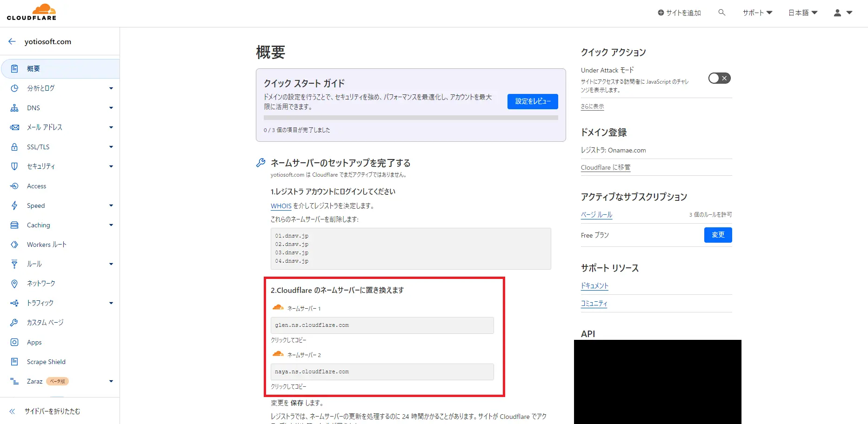Expand the Zaraz submenu arrow
The height and width of the screenshot is (424, 868).
pyautogui.click(x=111, y=381)
